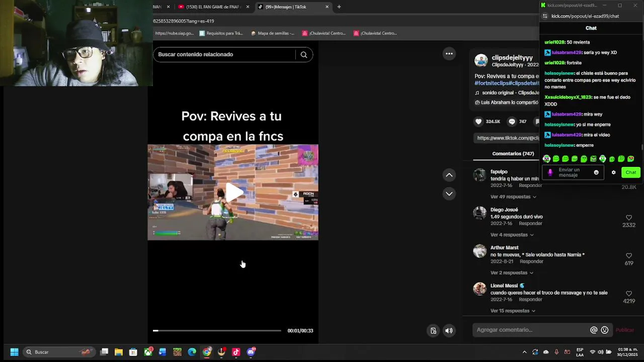644x362 pixels.
Task: Click the green Chat send button
Action: (631, 172)
